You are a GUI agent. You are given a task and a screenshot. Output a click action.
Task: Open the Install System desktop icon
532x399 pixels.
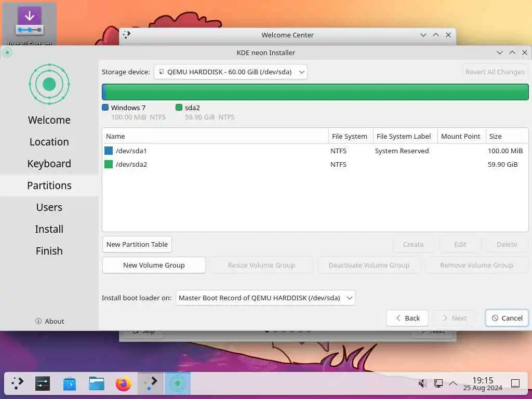coord(30,23)
